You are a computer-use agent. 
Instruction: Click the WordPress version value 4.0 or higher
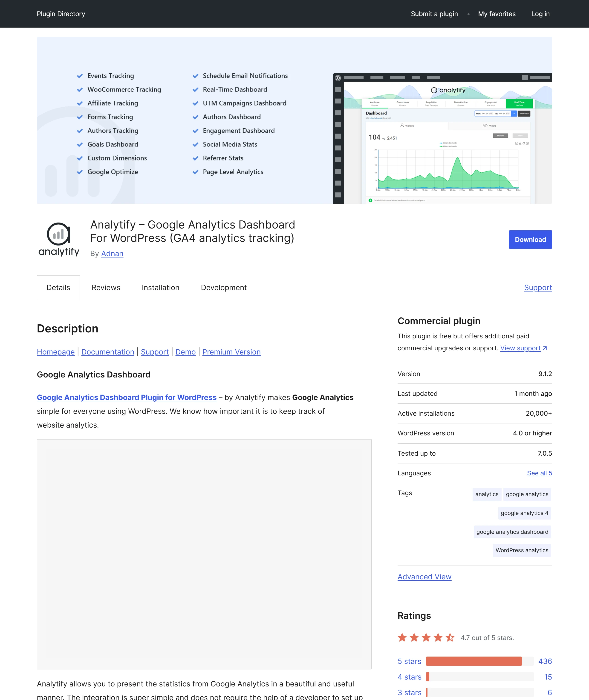coord(532,433)
